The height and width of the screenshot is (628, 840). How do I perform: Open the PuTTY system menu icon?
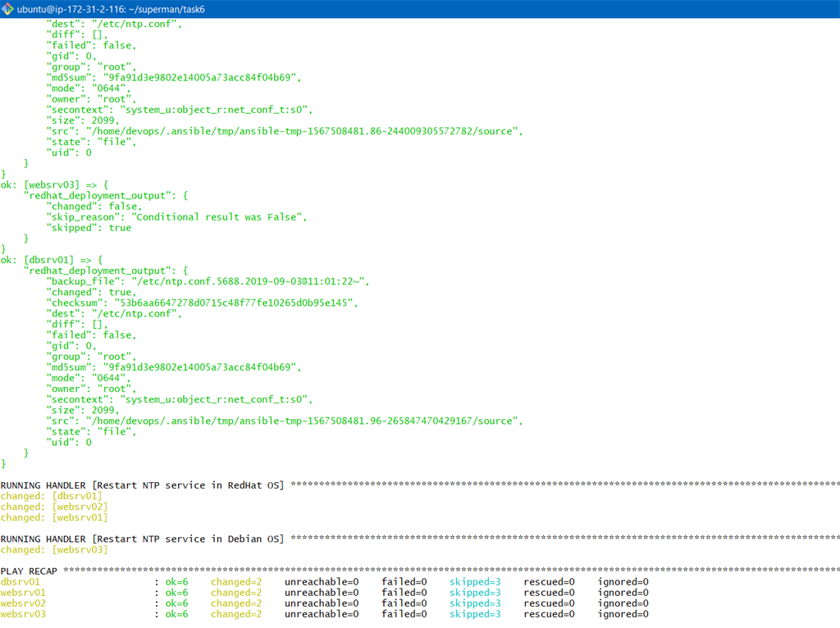pos(7,9)
